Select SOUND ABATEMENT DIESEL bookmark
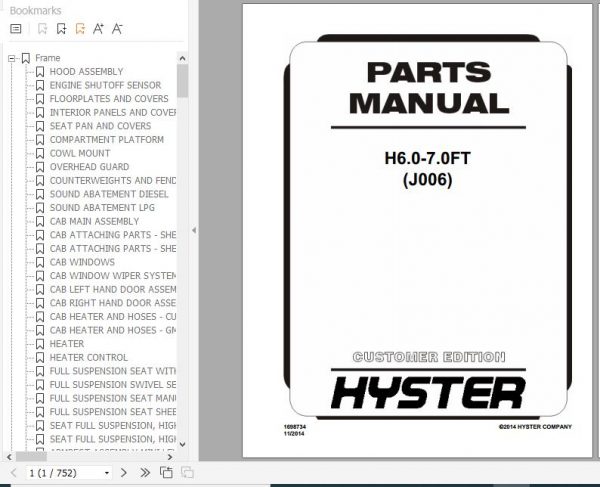Image resolution: width=600 pixels, height=487 pixels. 109,194
